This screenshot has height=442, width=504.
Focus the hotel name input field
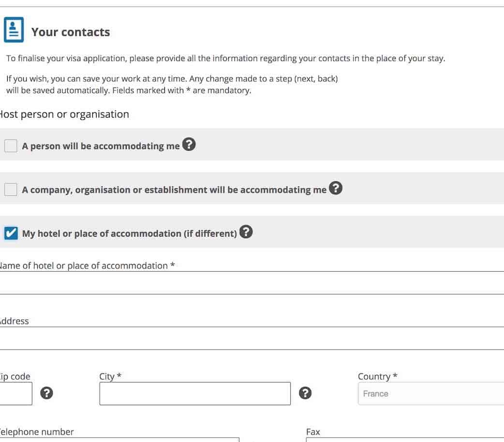tap(252, 283)
